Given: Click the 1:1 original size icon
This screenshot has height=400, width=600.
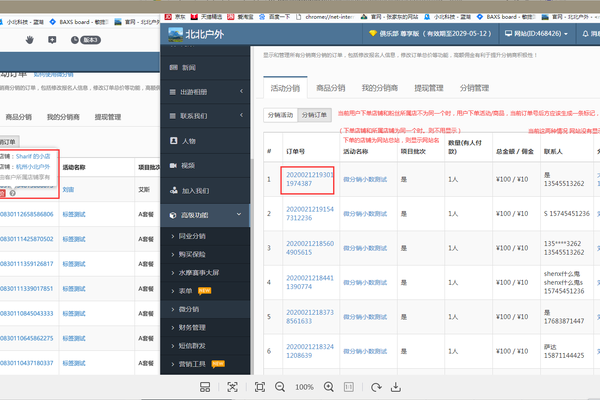Looking at the screenshot, I should (348, 386).
